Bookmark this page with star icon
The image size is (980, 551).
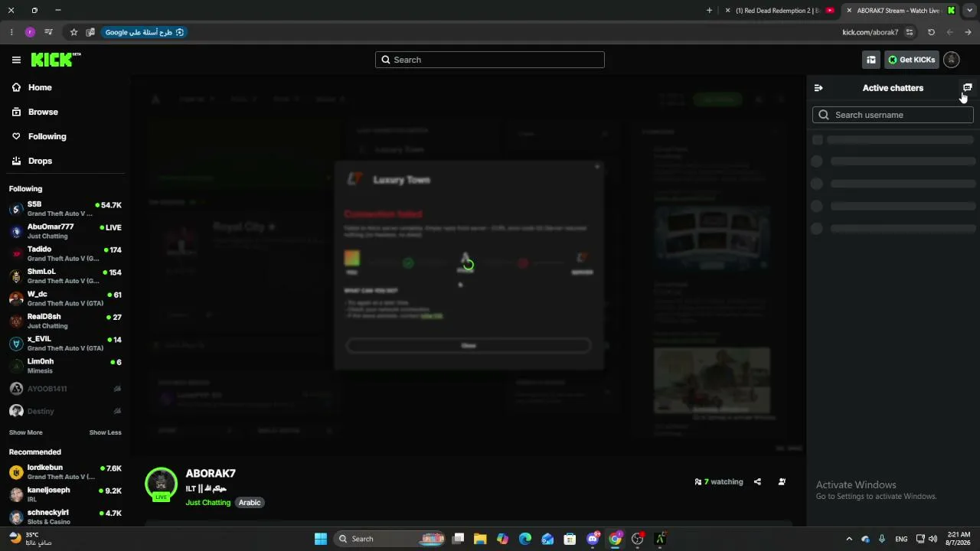pyautogui.click(x=73, y=32)
